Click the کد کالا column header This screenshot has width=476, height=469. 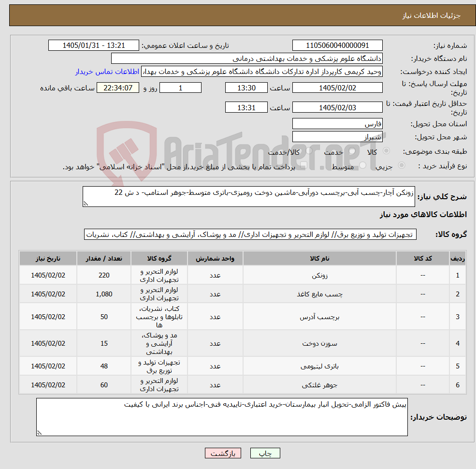click(422, 259)
